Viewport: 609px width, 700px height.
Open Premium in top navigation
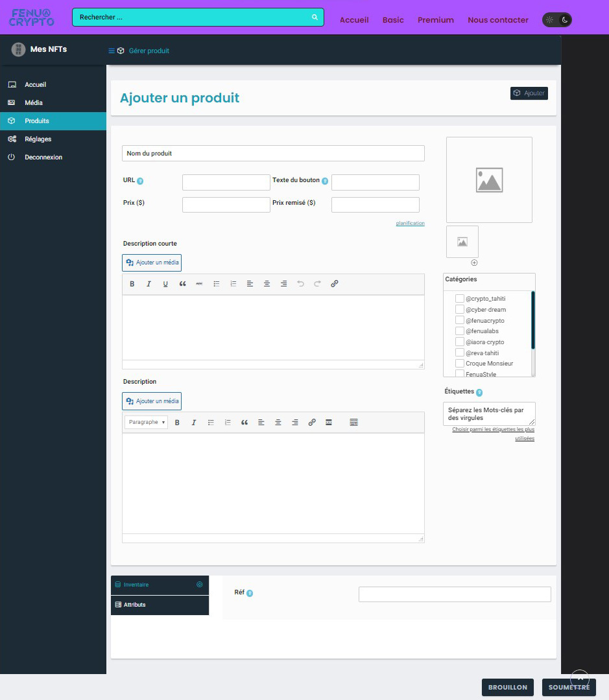(x=436, y=20)
